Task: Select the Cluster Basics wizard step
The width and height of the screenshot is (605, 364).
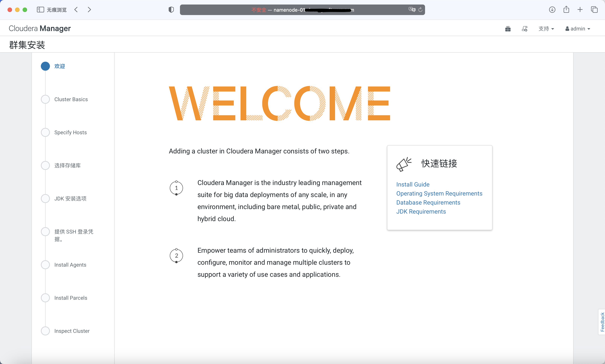Action: tap(71, 99)
